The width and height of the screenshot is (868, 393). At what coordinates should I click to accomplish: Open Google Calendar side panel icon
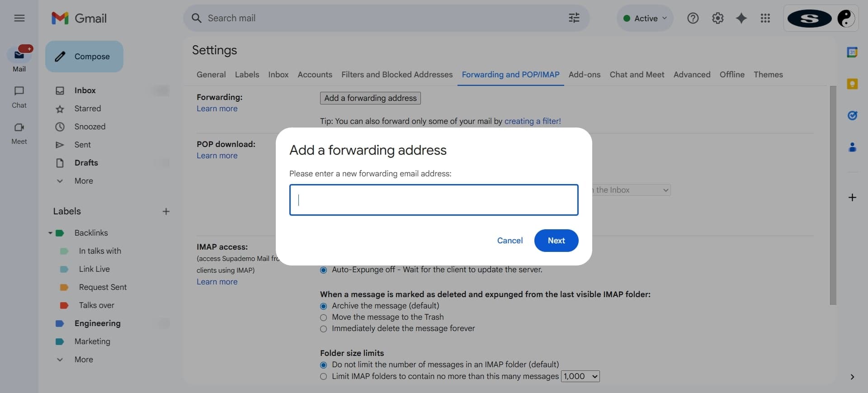(852, 52)
